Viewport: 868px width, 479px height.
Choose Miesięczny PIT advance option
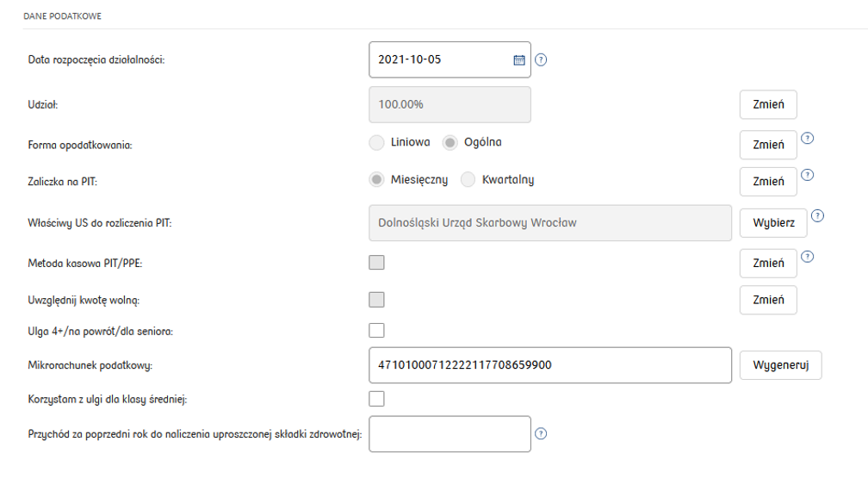click(x=376, y=179)
